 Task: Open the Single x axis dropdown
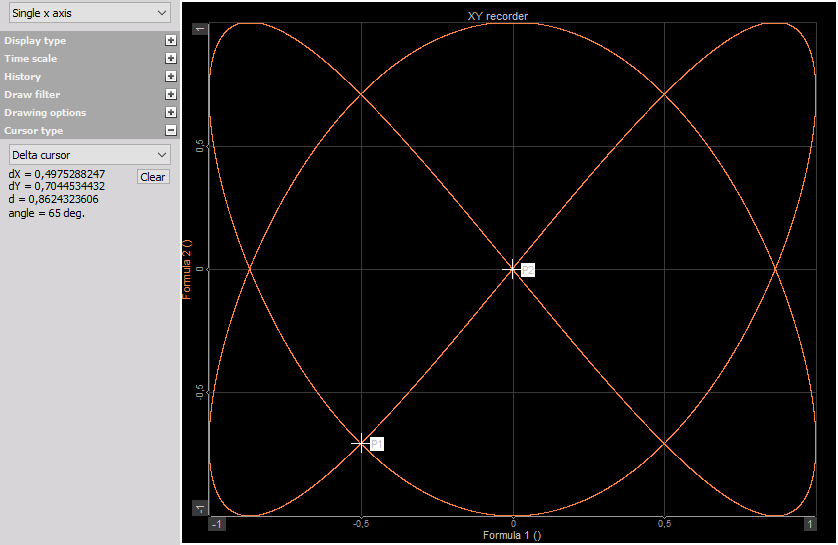click(90, 13)
